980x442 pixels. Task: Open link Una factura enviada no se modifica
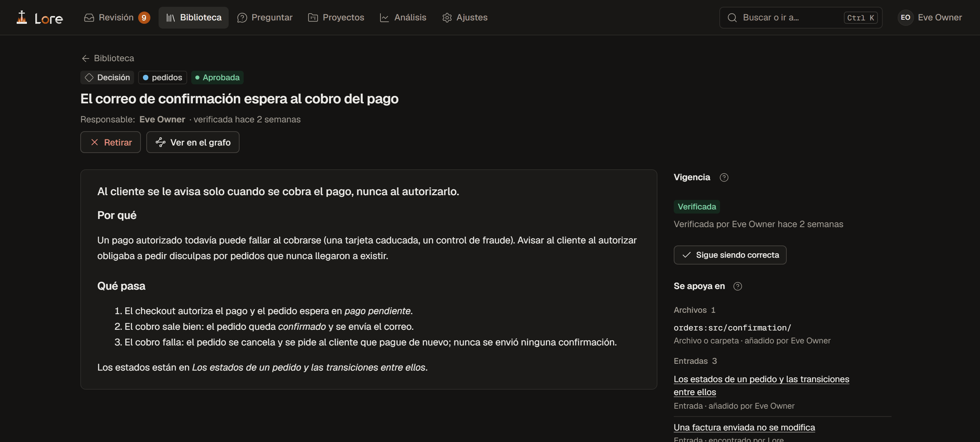745,427
